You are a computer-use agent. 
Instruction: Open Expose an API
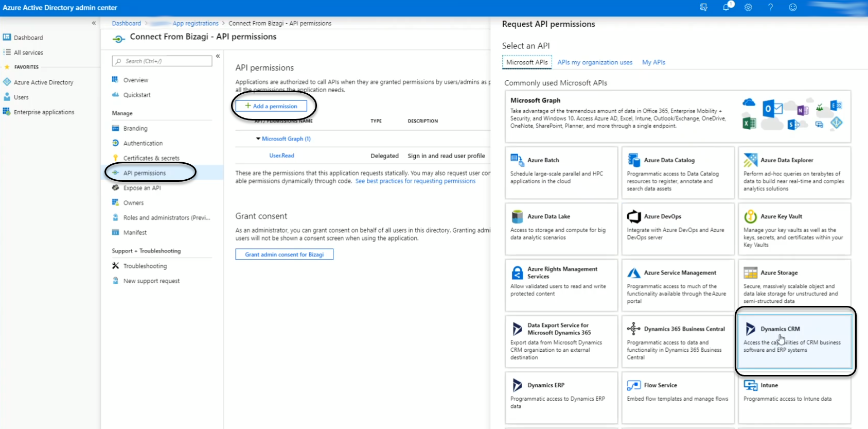tap(142, 188)
